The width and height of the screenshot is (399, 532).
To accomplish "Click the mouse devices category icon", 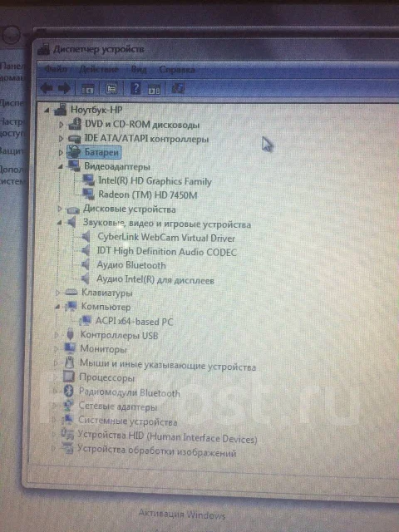I will pos(69,362).
